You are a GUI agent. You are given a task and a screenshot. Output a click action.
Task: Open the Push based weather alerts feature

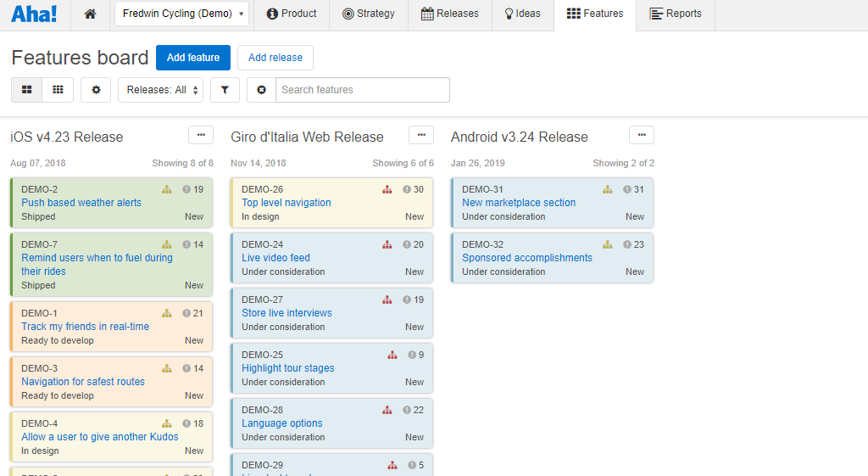[x=81, y=203]
